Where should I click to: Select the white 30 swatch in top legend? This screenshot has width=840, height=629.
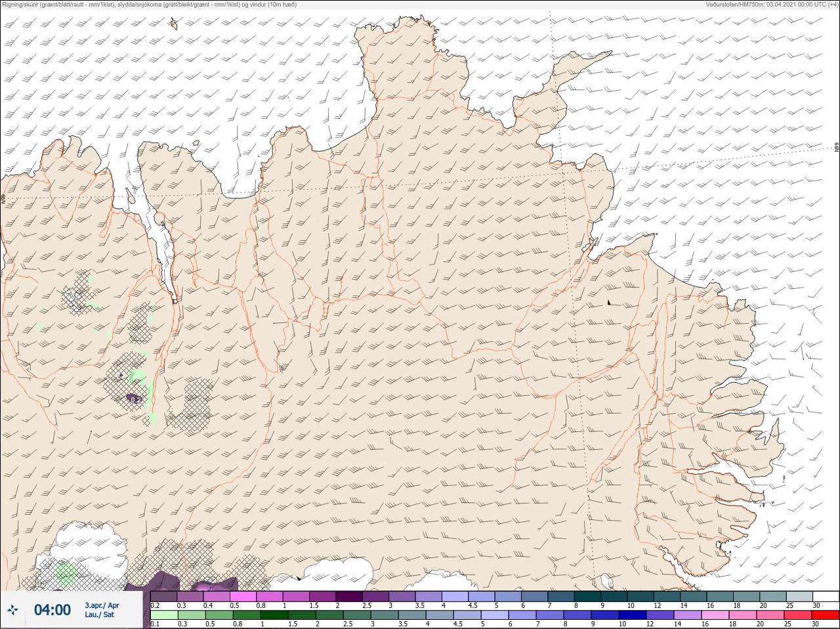[826, 596]
